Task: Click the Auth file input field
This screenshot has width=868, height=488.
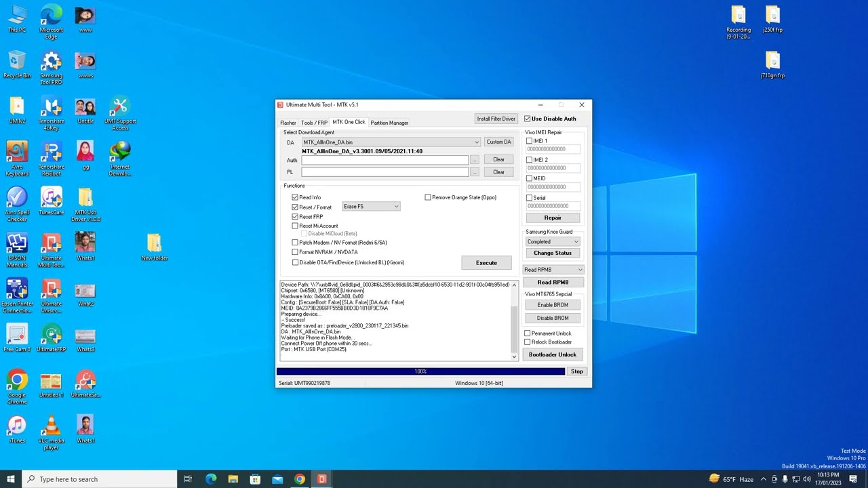Action: click(385, 160)
